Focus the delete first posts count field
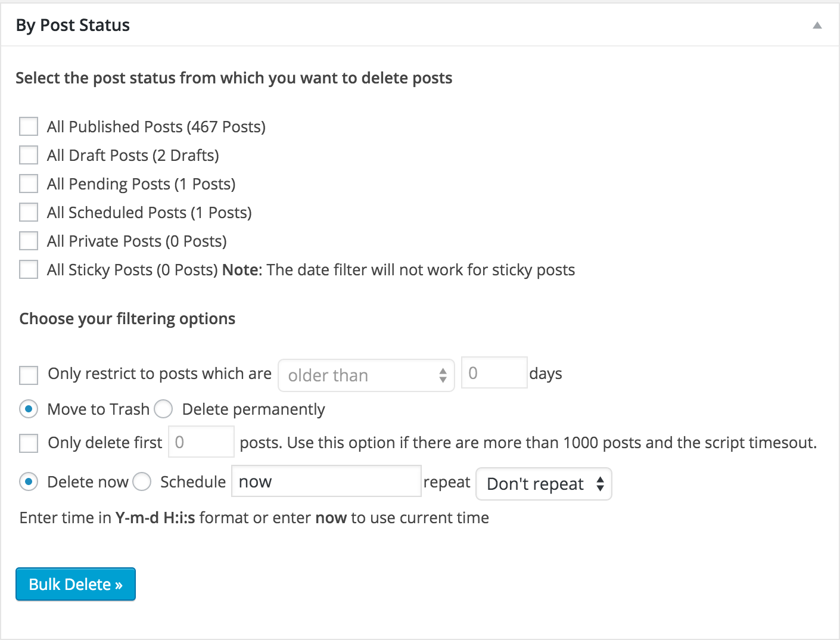840x640 pixels. click(x=201, y=442)
